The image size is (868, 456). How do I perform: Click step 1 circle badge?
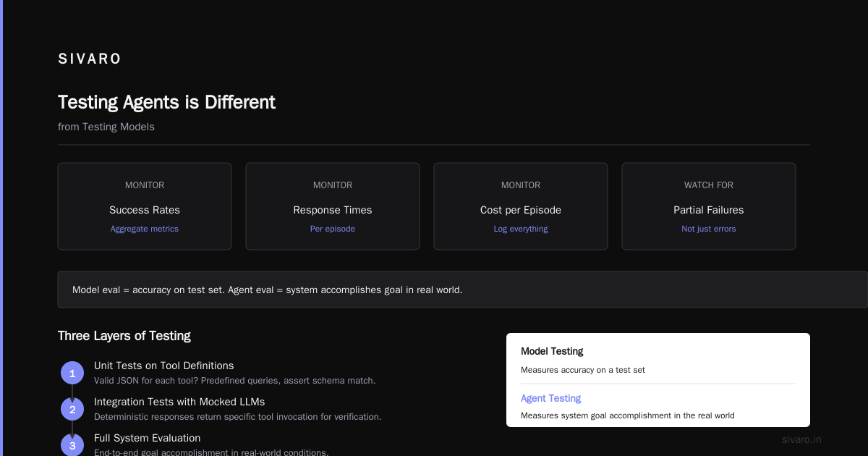coord(72,373)
